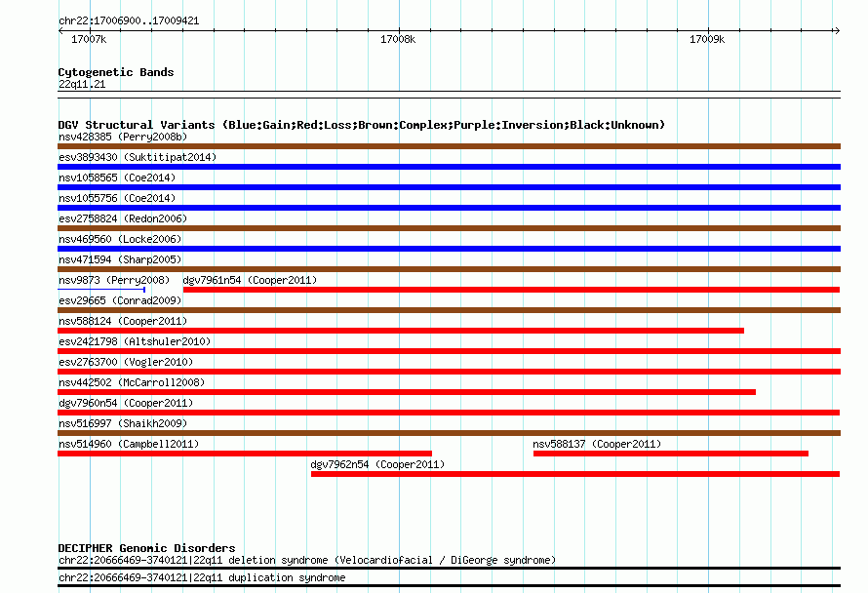Click the esv3893430 blue gain bar
Viewport: 868px width, 593px height.
(449, 167)
